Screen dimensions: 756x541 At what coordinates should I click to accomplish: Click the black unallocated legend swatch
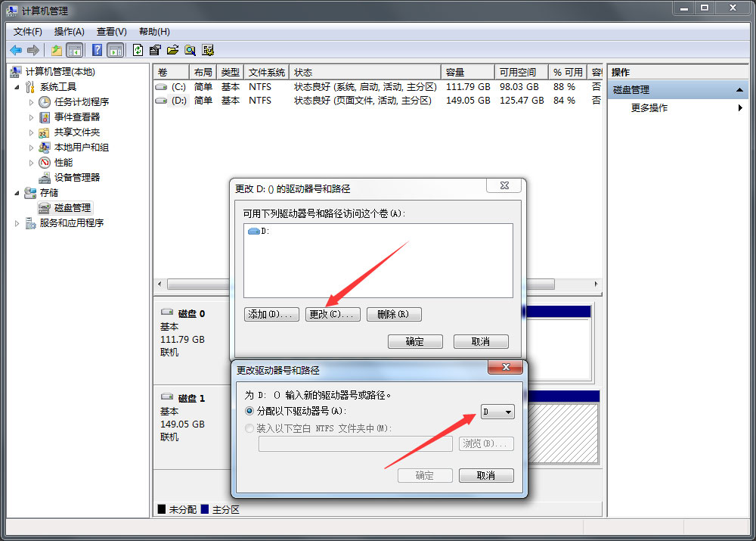[x=162, y=509]
